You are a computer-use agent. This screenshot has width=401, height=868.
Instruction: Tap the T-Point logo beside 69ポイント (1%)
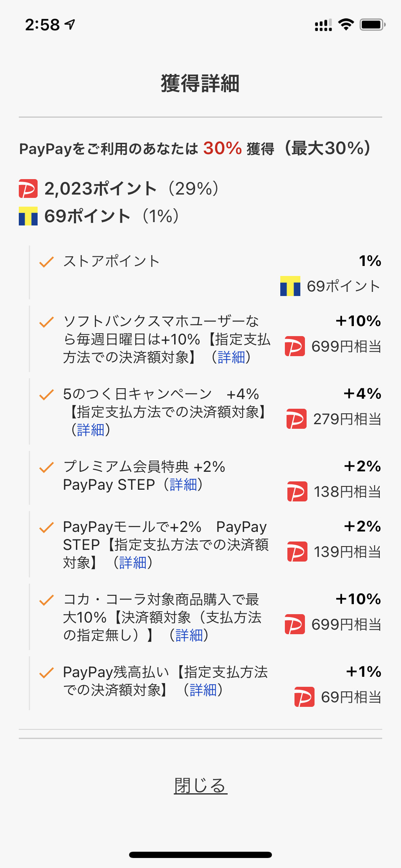[28, 216]
